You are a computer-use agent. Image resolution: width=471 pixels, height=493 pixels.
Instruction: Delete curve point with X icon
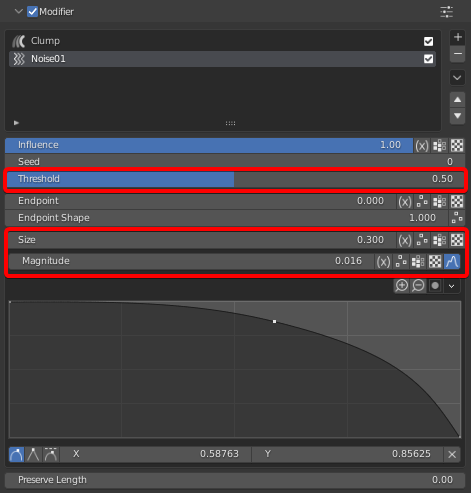(452, 454)
